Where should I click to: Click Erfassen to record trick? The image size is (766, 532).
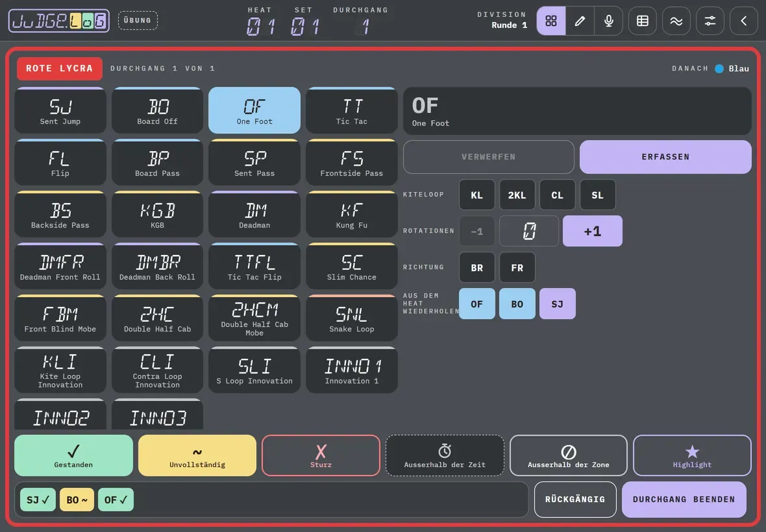[665, 156]
